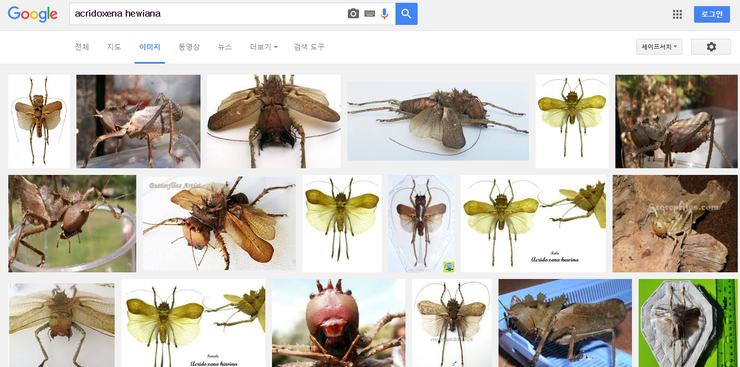Click the search box with acridoxena hewiana
The width and height of the screenshot is (740, 367).
click(x=208, y=14)
